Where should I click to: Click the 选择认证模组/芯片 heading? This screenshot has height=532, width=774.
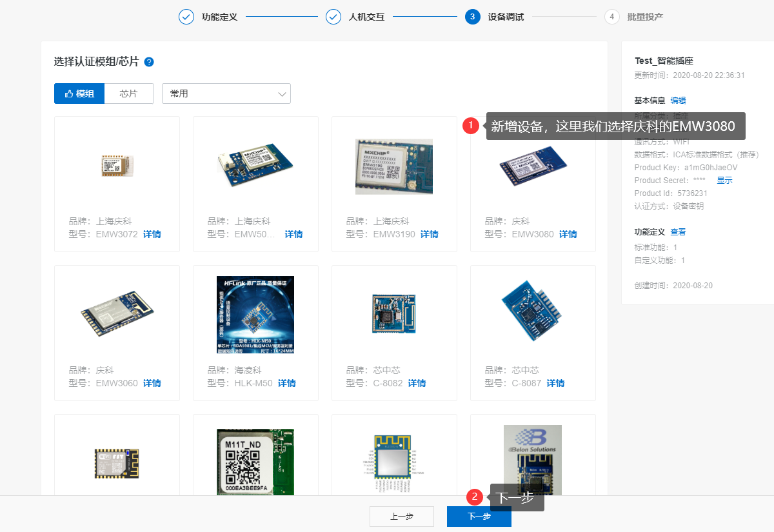[97, 62]
